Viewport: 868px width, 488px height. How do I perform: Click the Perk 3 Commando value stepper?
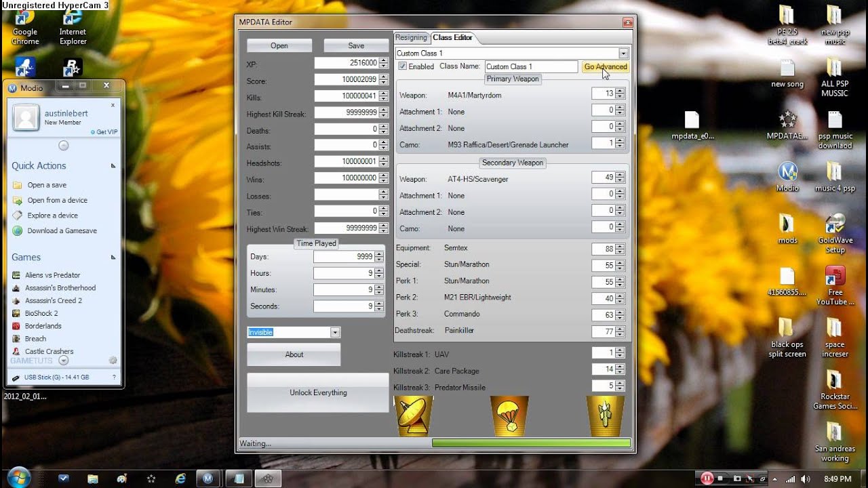[620, 315]
